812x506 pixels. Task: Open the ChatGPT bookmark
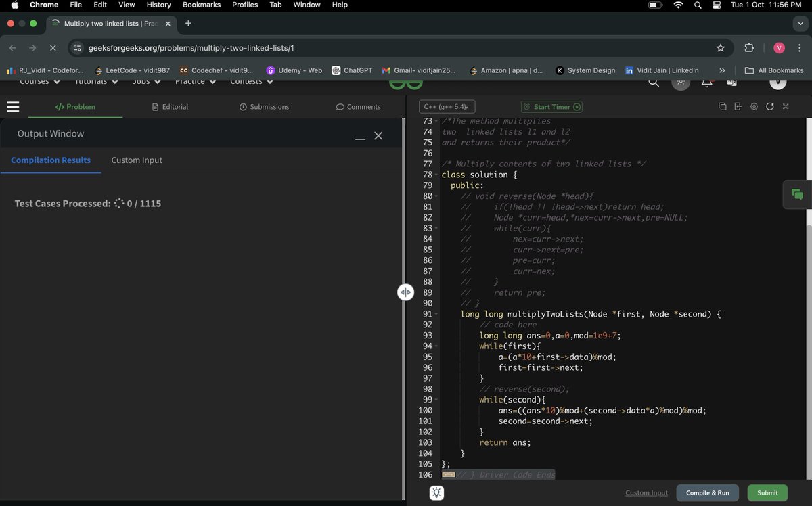pyautogui.click(x=352, y=70)
